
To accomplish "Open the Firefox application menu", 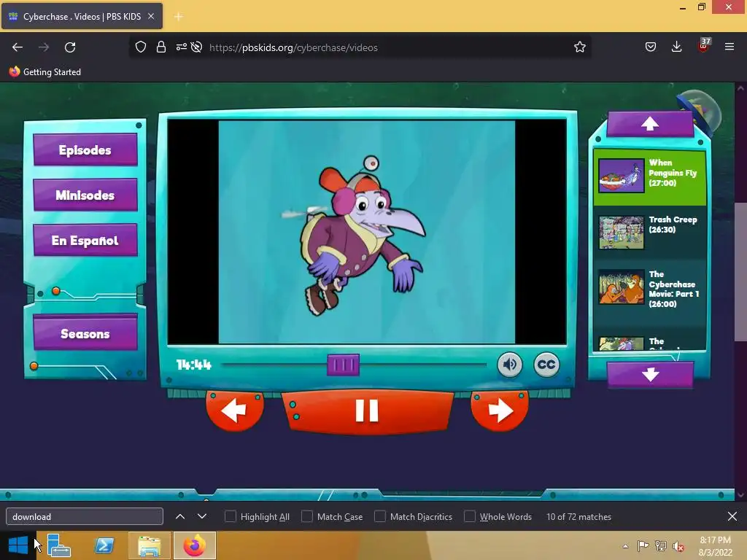I will [729, 47].
